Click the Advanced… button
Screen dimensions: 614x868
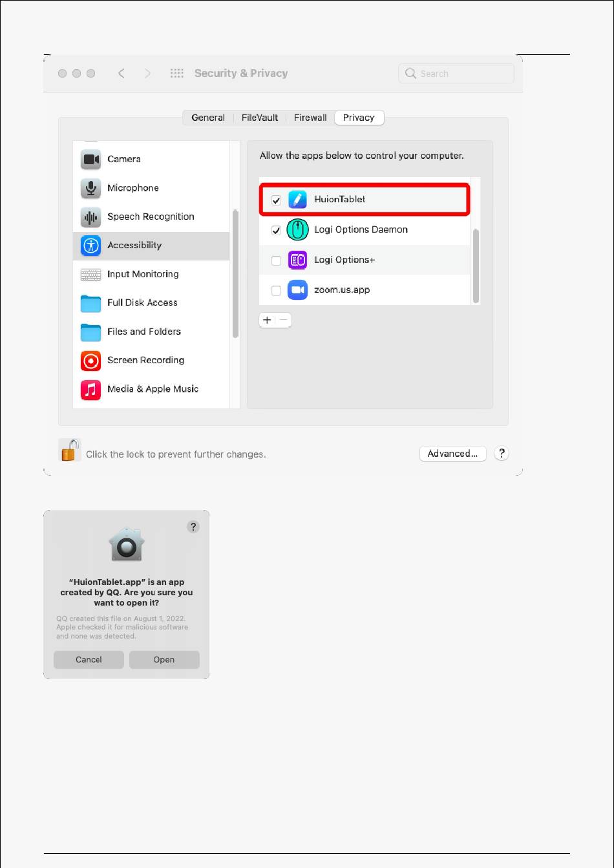pos(452,454)
